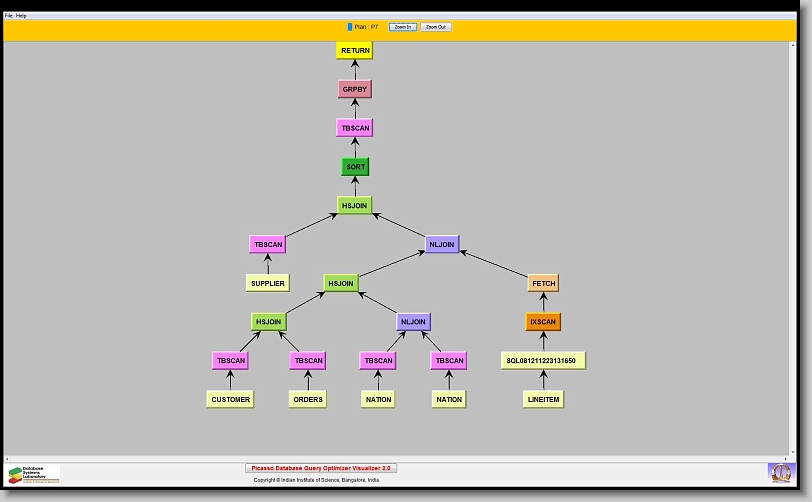Click the blue Plan P7 color swatch
812x502 pixels.
[350, 27]
